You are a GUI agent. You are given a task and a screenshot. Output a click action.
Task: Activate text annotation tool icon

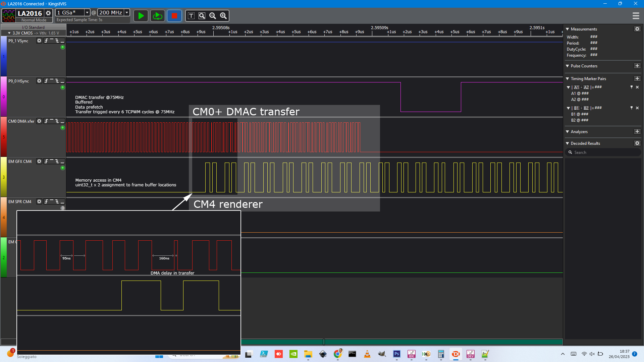[191, 16]
